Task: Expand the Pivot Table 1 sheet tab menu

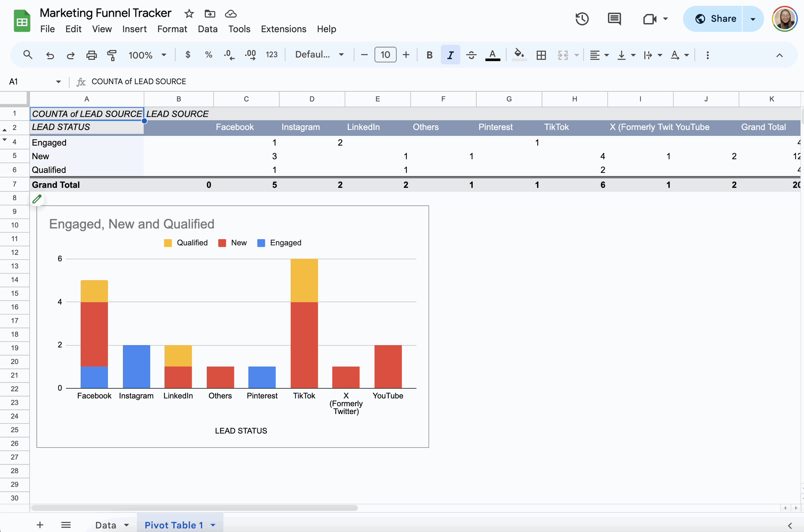Action: (213, 525)
